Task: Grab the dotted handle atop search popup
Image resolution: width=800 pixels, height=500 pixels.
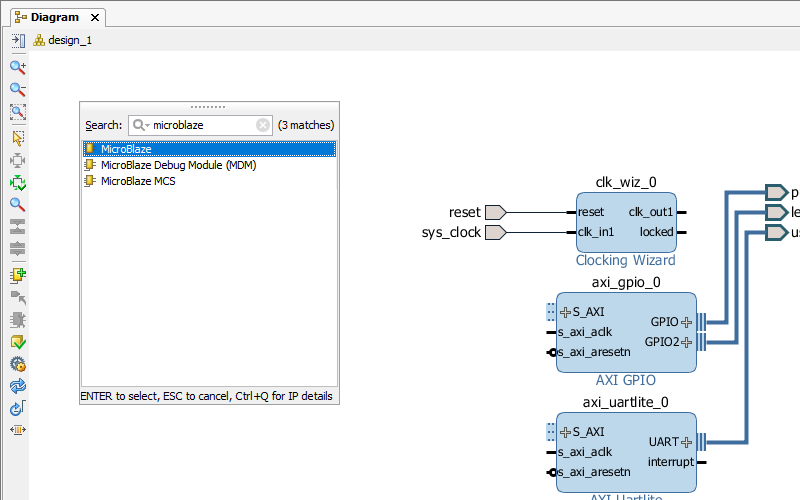Action: click(208, 107)
